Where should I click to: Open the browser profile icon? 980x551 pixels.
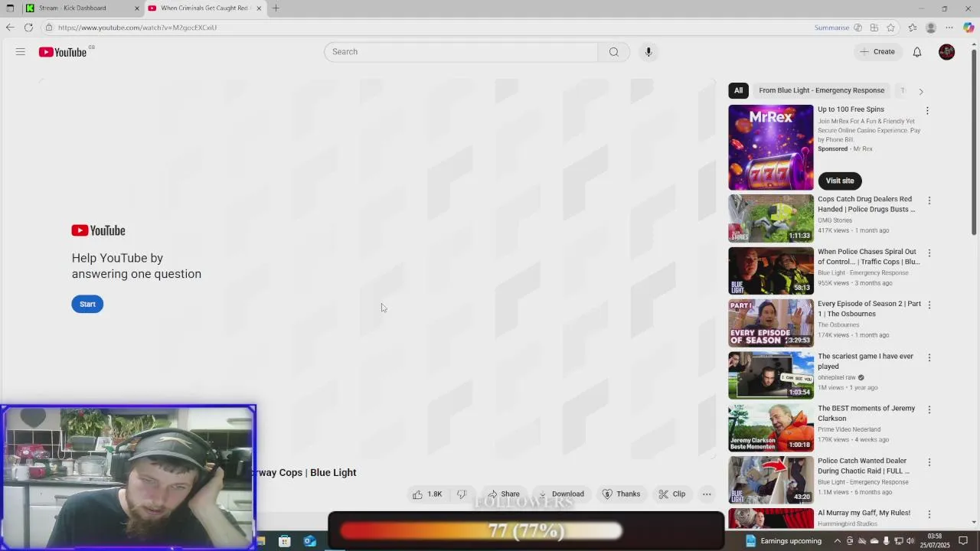coord(931,28)
